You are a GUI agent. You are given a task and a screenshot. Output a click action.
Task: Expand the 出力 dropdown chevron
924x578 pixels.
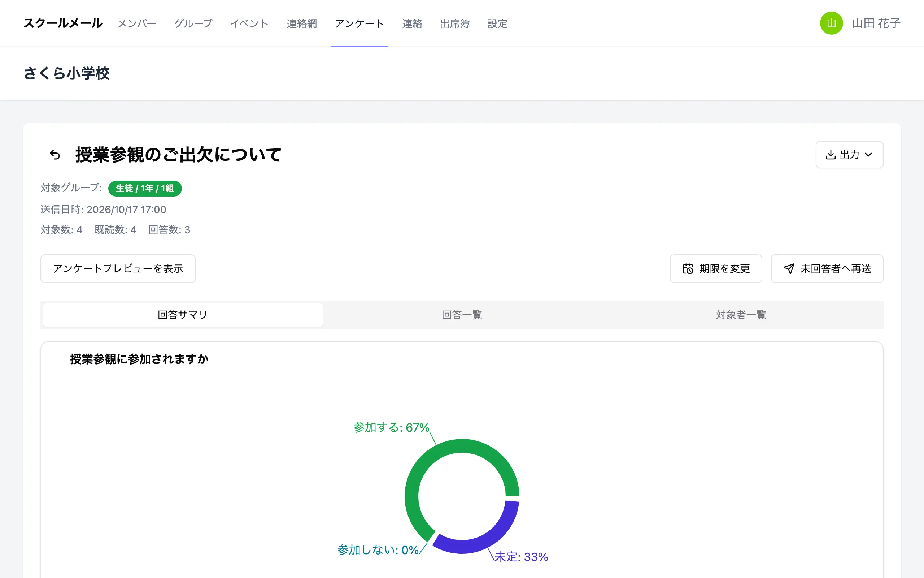pos(869,155)
